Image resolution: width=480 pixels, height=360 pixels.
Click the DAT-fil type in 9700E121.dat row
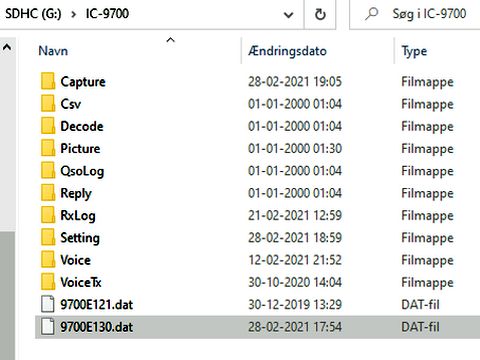420,305
